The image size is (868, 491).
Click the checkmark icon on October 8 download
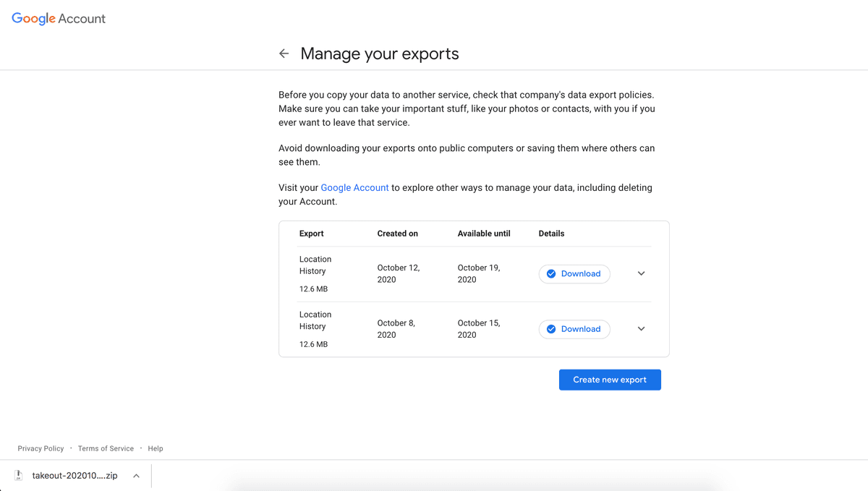(x=551, y=329)
